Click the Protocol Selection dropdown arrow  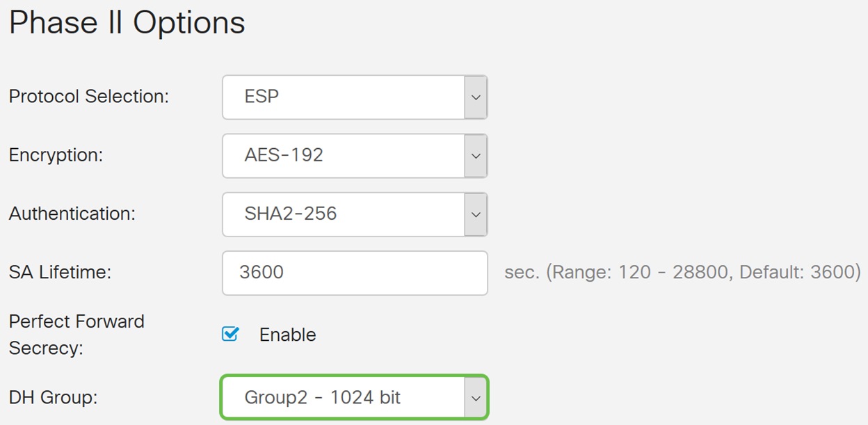pyautogui.click(x=476, y=97)
